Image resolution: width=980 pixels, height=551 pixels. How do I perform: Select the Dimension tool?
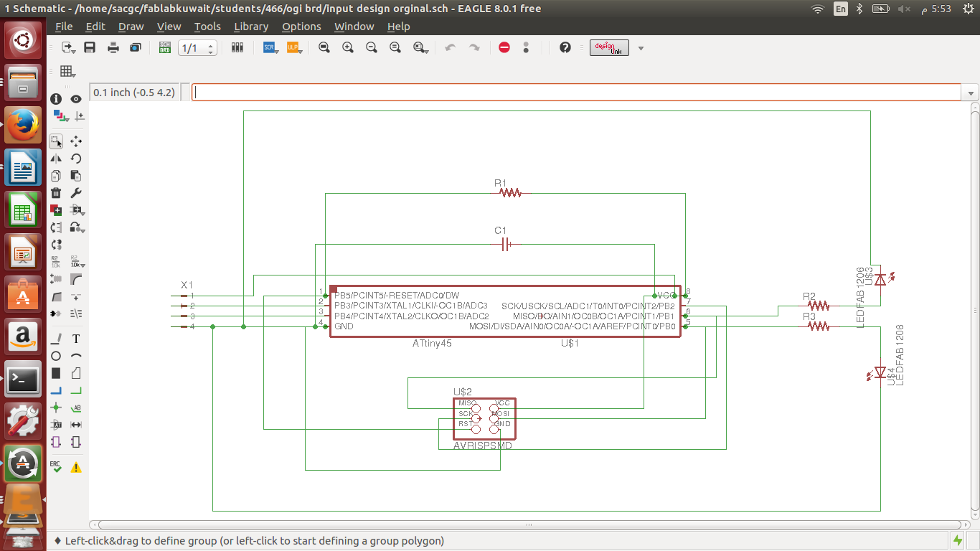pyautogui.click(x=76, y=425)
